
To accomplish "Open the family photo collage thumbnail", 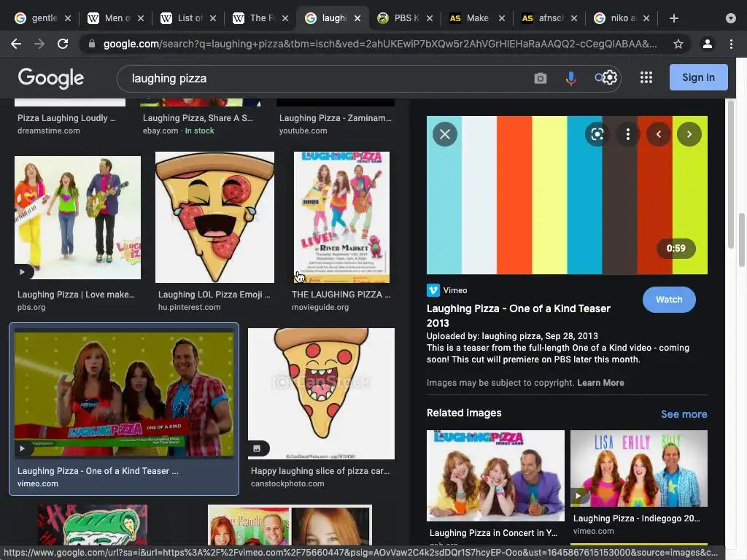I will coord(290,525).
